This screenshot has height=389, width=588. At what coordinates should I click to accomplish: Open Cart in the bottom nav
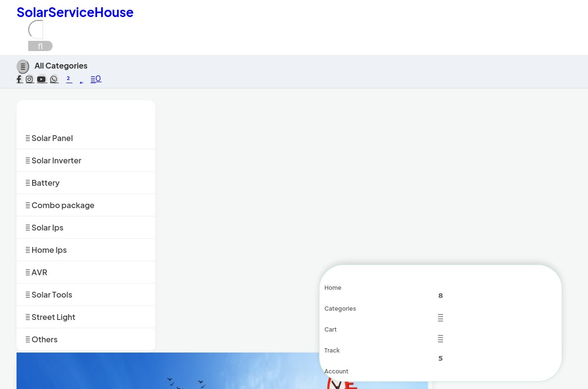(330, 330)
